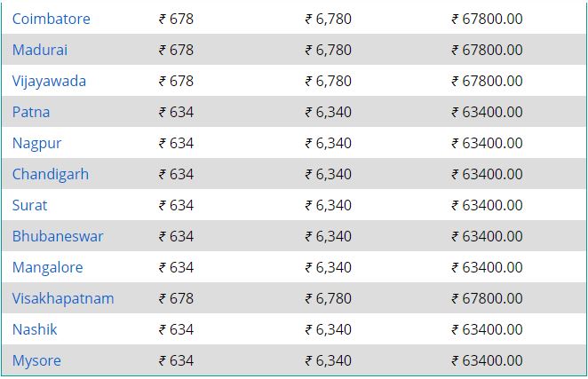Click Vijayawada's ₹ 67800.00 price cell
This screenshot has width=588, height=379.
click(x=487, y=81)
